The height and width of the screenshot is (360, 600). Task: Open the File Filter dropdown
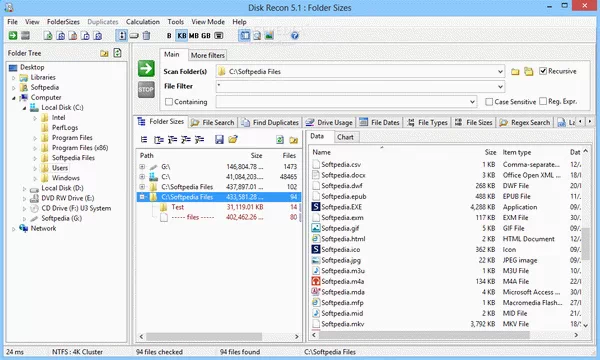pyautogui.click(x=500, y=86)
